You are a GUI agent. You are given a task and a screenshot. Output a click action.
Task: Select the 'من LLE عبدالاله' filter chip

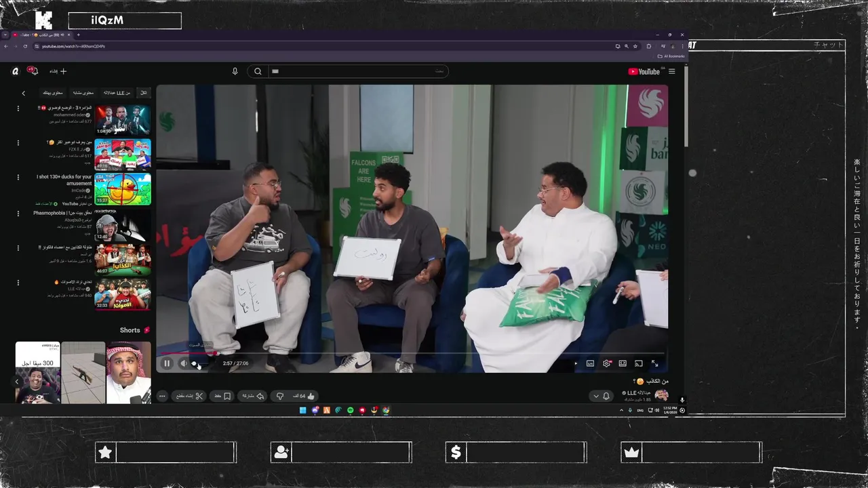tap(117, 93)
